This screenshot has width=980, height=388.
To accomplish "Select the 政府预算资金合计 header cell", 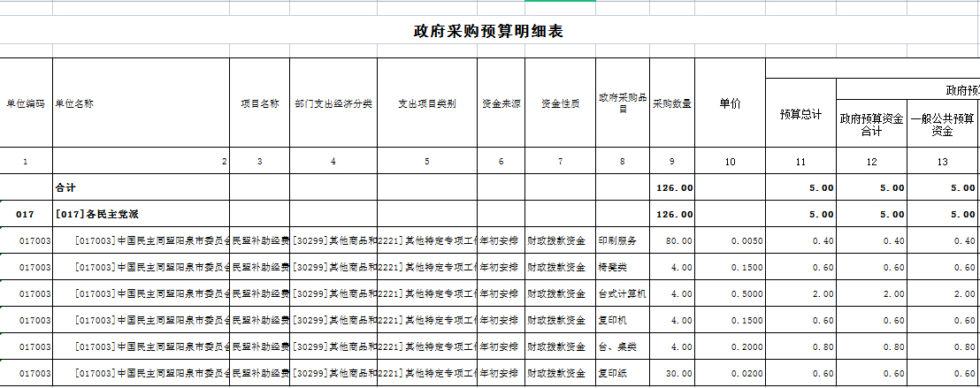I will click(x=871, y=124).
